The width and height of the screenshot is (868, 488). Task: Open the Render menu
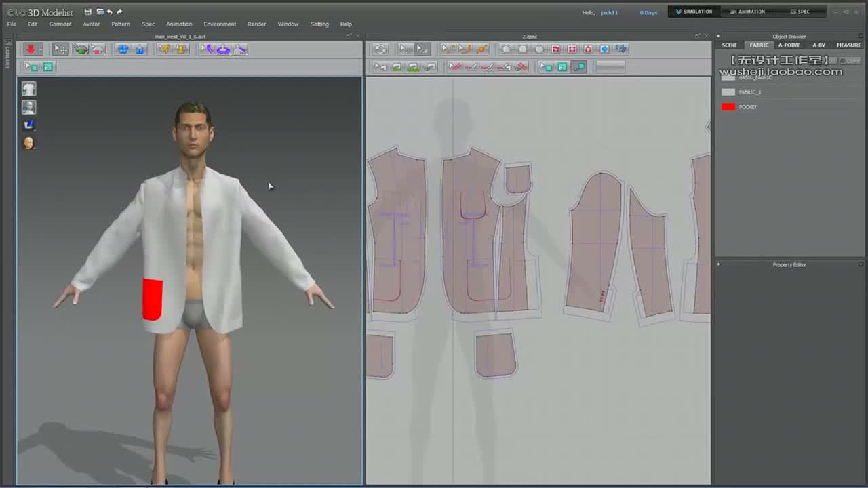click(x=256, y=24)
